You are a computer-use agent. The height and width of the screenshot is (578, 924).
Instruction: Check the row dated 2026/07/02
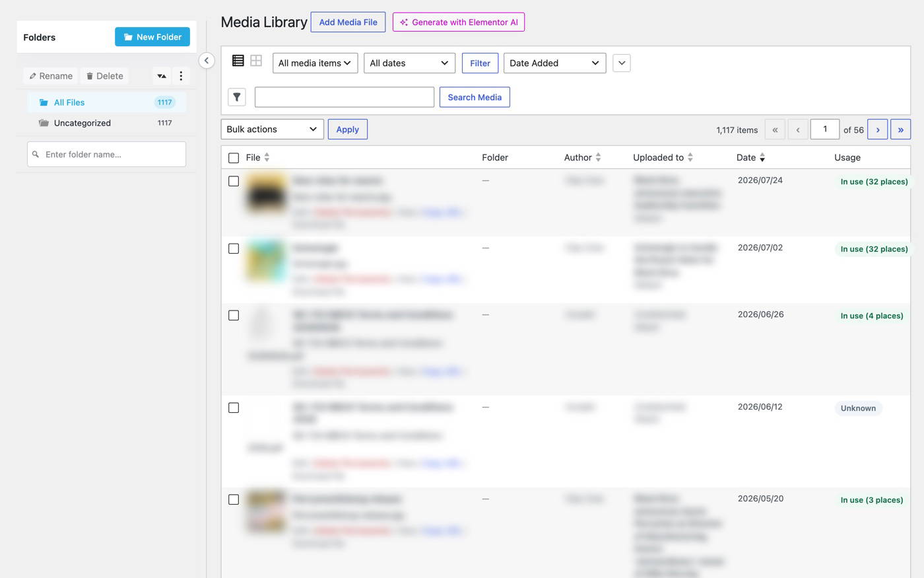tap(234, 248)
